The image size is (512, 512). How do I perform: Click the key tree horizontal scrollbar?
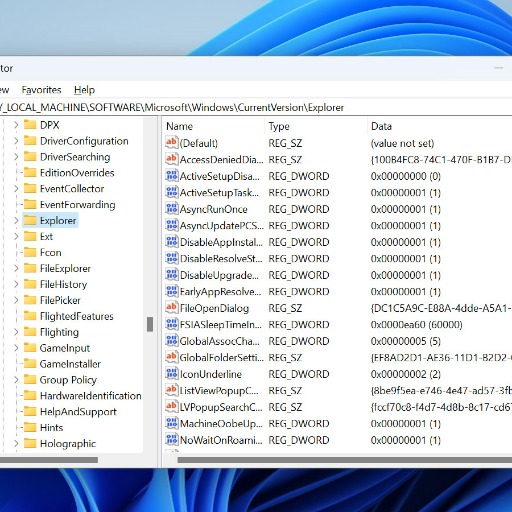coord(49,460)
